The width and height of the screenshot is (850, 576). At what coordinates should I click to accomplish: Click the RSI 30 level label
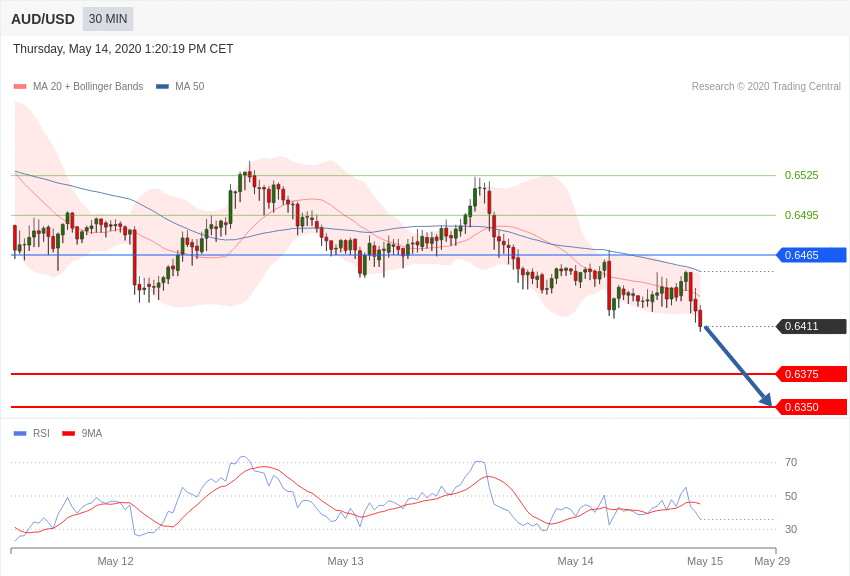tap(791, 529)
